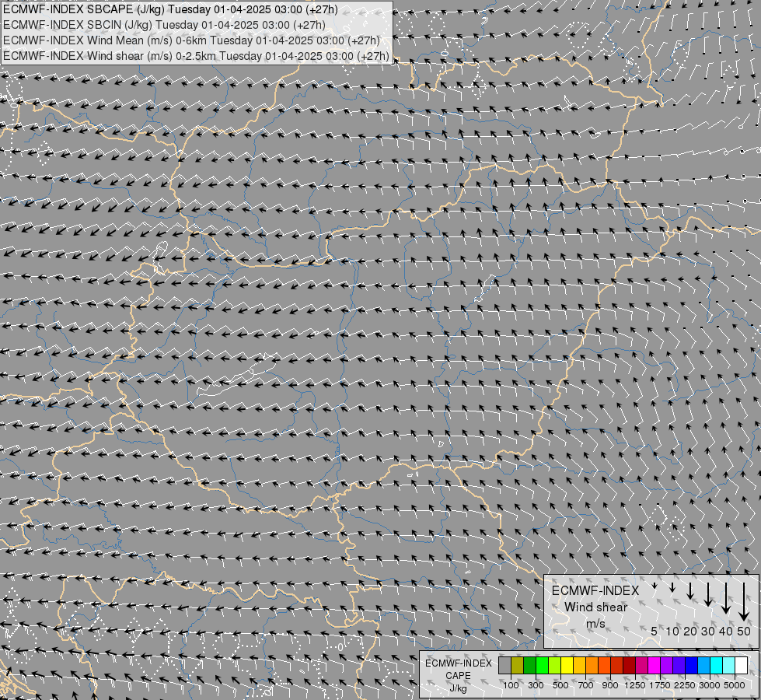This screenshot has width=761, height=700.
Task: Click the 100 value on CAPE scale
Action: coord(511,685)
